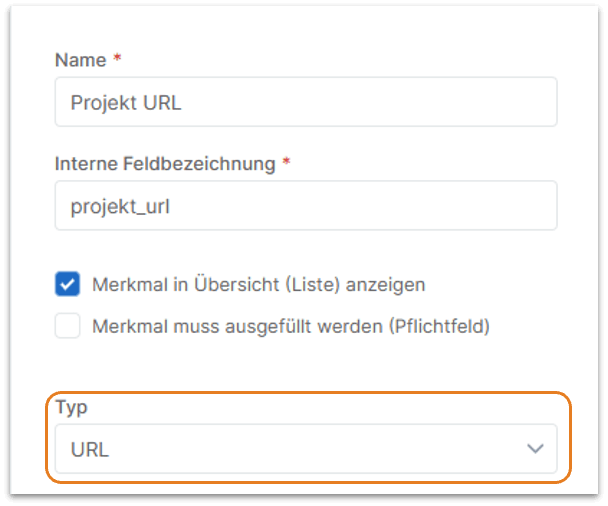
Task: Click the 'Merkmal in Übersicht (Liste) anzeigen' label text
Action: pyautogui.click(x=258, y=284)
